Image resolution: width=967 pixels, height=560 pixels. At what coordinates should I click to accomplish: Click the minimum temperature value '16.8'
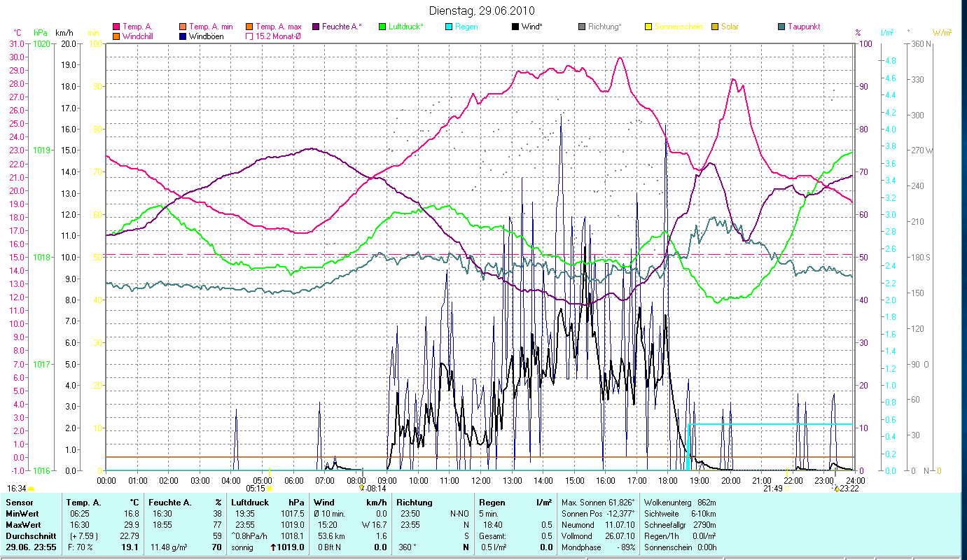point(131,514)
